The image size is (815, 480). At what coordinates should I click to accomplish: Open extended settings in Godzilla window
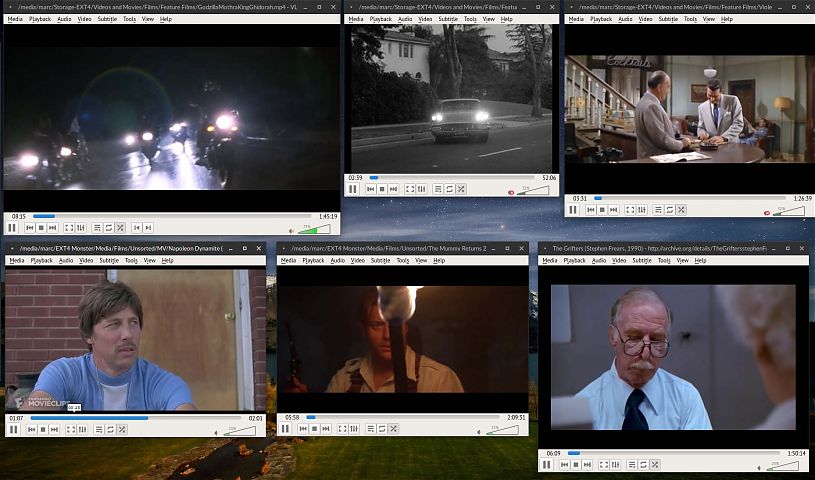point(81,228)
